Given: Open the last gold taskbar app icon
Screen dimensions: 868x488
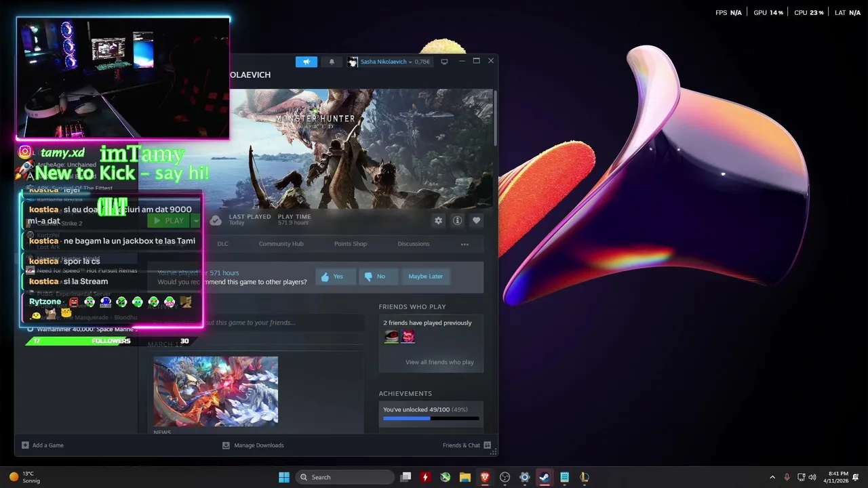Looking at the screenshot, I should 584,477.
